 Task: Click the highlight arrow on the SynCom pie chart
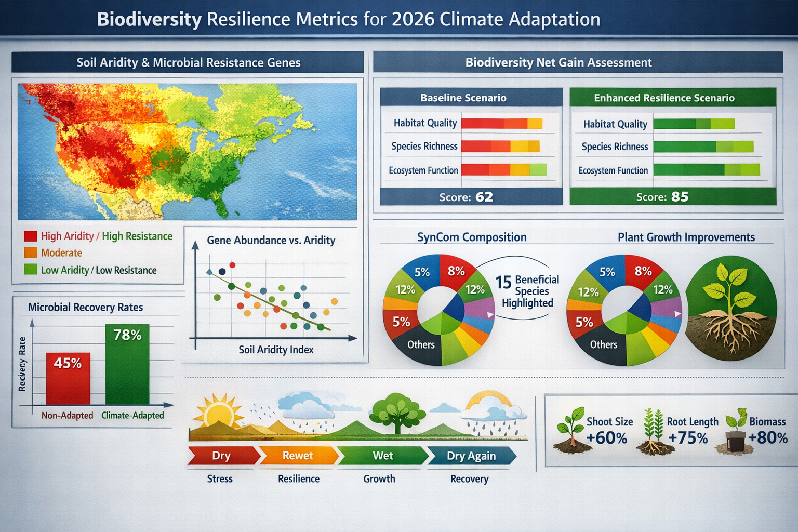[490, 314]
